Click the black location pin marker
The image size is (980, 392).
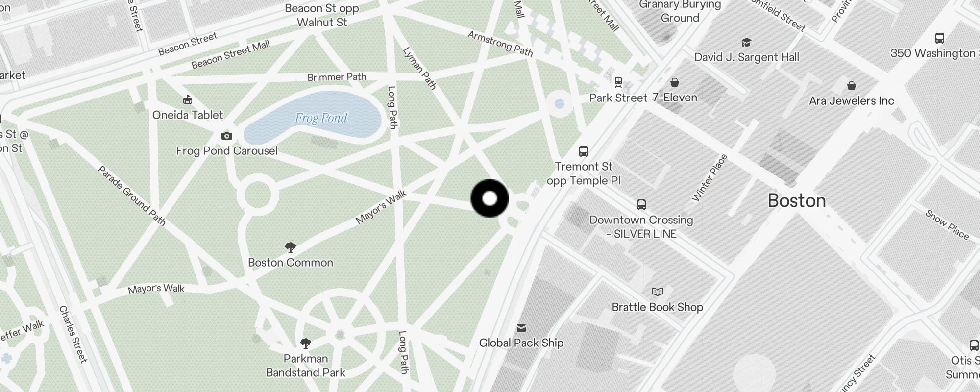[490, 198]
